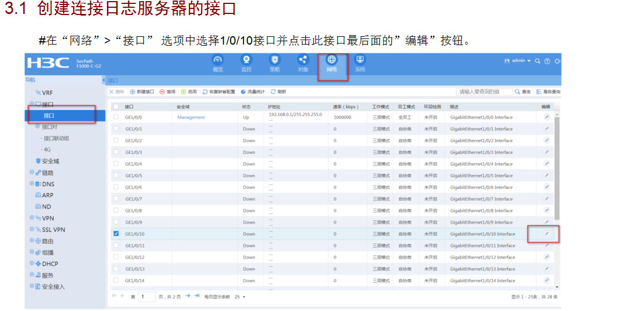Open the admin user dropdown
Viewport: 644px width, 311px height.
(x=518, y=61)
